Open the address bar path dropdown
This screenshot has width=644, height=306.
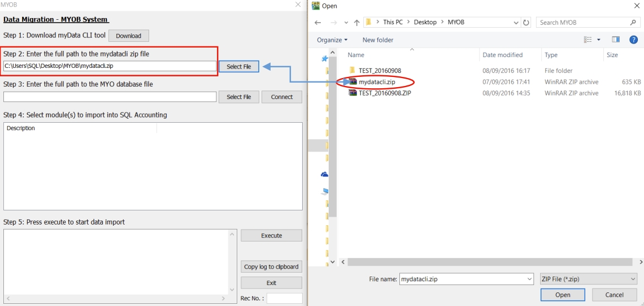(x=516, y=23)
